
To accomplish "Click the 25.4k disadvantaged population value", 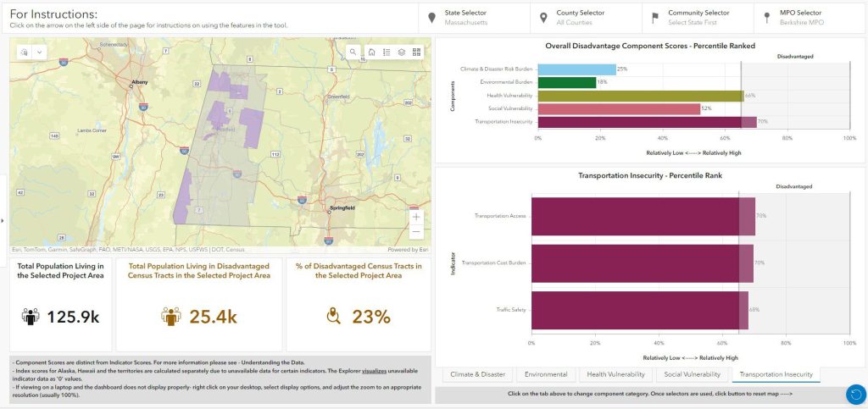I will tap(213, 318).
